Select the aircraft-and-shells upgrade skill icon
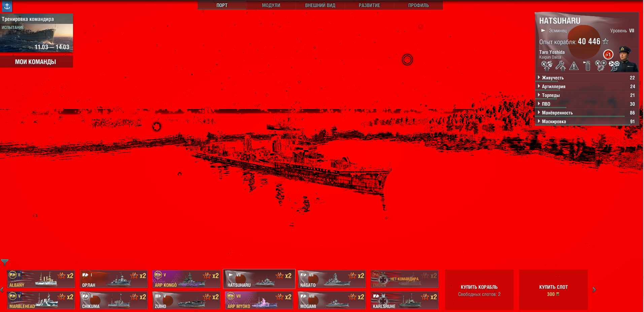The width and height of the screenshot is (644, 312). 546,66
